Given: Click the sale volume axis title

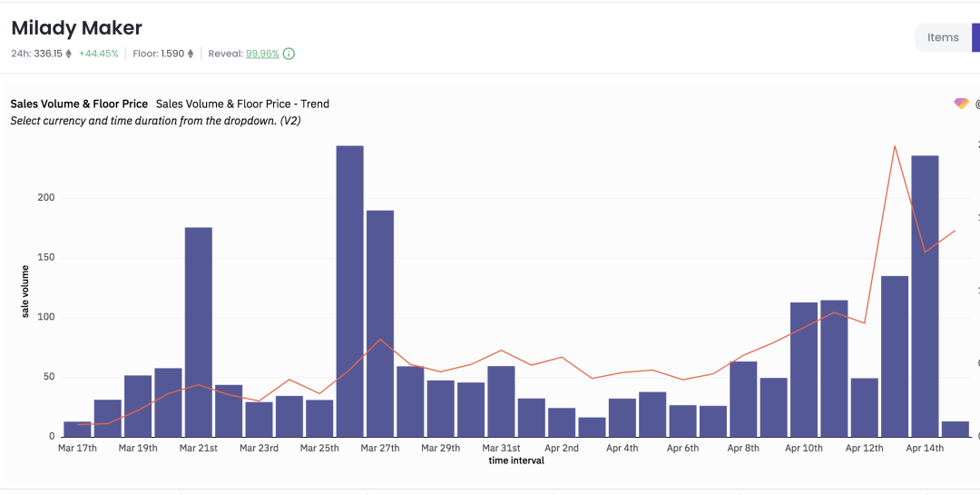Looking at the screenshot, I should [x=25, y=292].
